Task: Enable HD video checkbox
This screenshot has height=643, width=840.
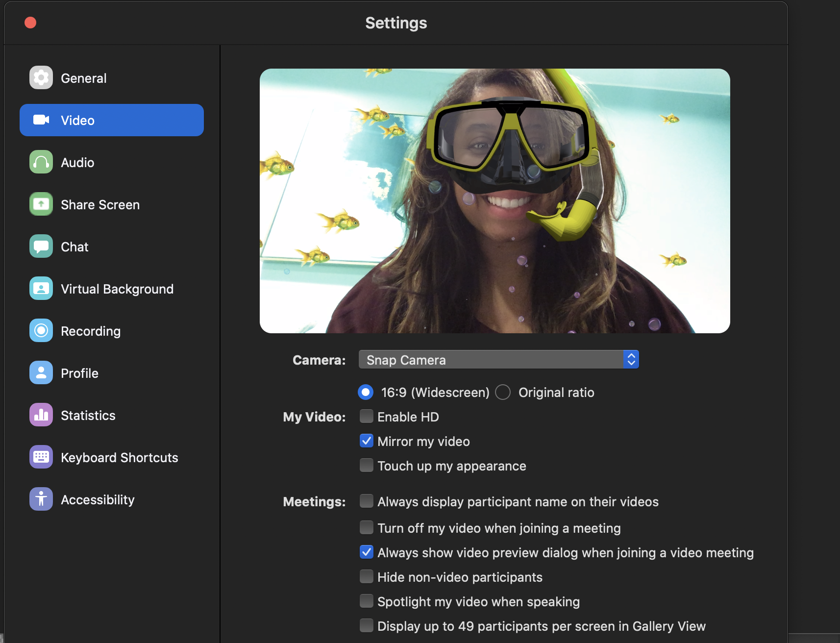Action: [366, 416]
